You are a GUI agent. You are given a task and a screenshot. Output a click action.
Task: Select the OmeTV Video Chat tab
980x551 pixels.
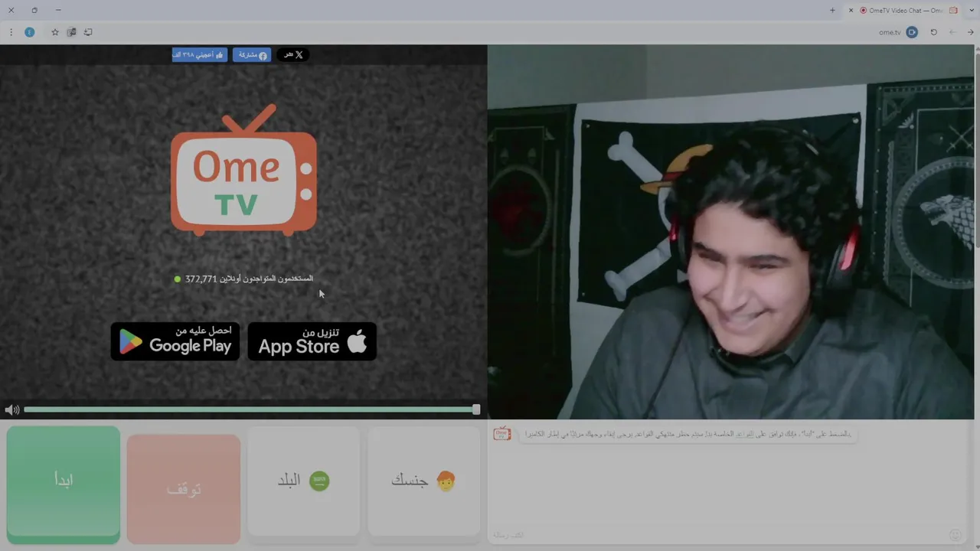tap(903, 10)
